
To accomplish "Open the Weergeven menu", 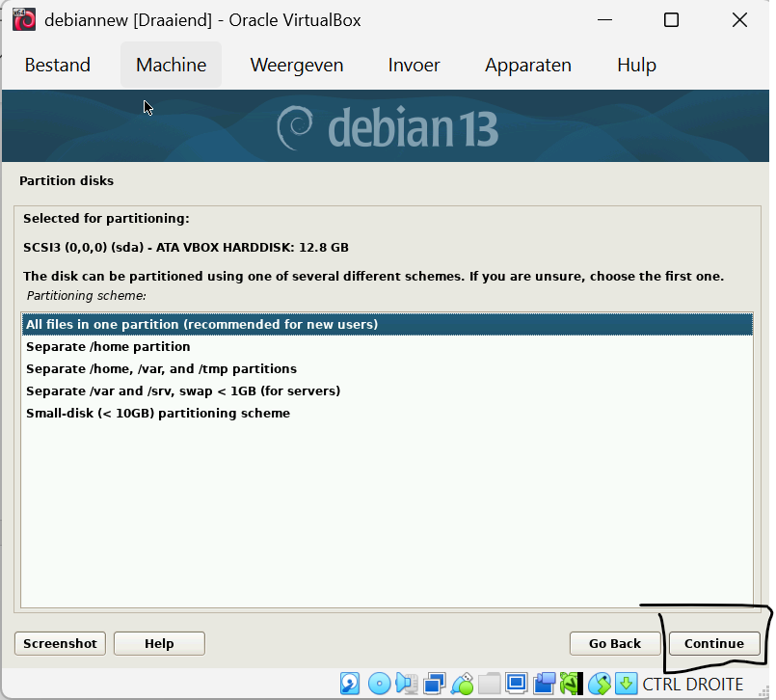I will [x=297, y=65].
